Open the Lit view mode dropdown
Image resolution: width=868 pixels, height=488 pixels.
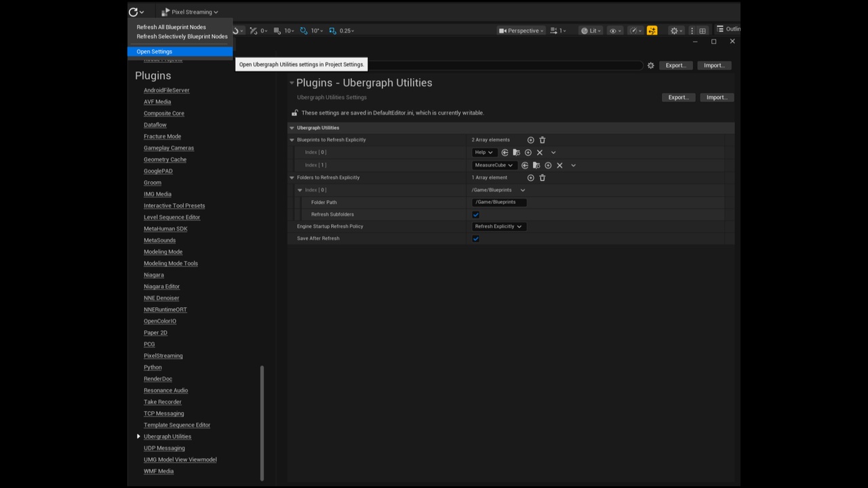click(x=591, y=30)
